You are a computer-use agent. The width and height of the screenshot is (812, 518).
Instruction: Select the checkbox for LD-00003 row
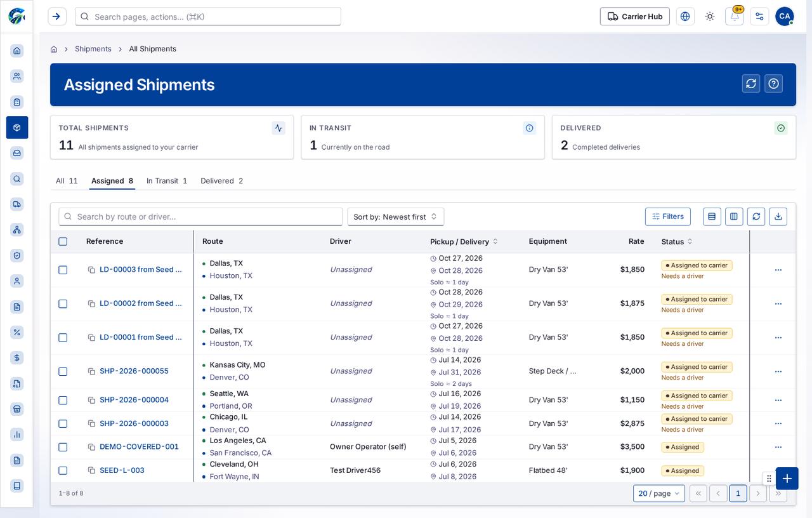tap(63, 270)
